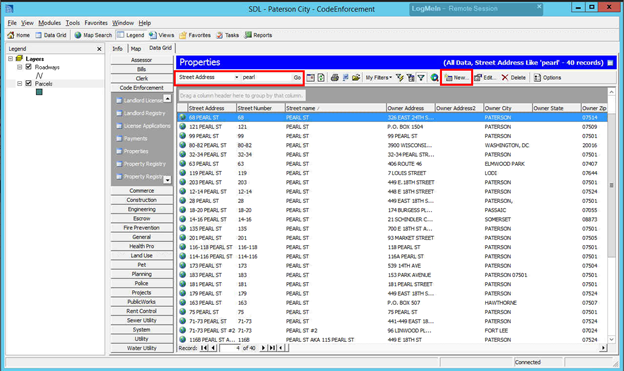Go to next record in navigator
The height and width of the screenshot is (371, 624).
coord(263,348)
